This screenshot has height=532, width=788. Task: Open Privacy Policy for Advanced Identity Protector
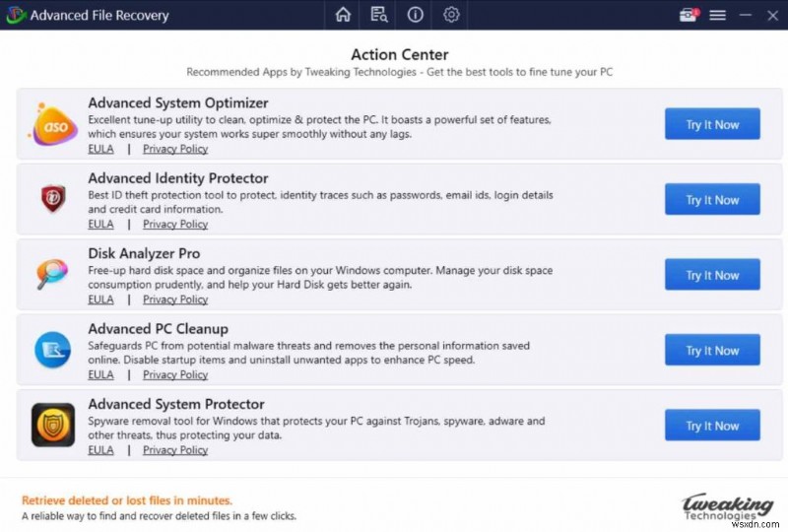tap(175, 224)
